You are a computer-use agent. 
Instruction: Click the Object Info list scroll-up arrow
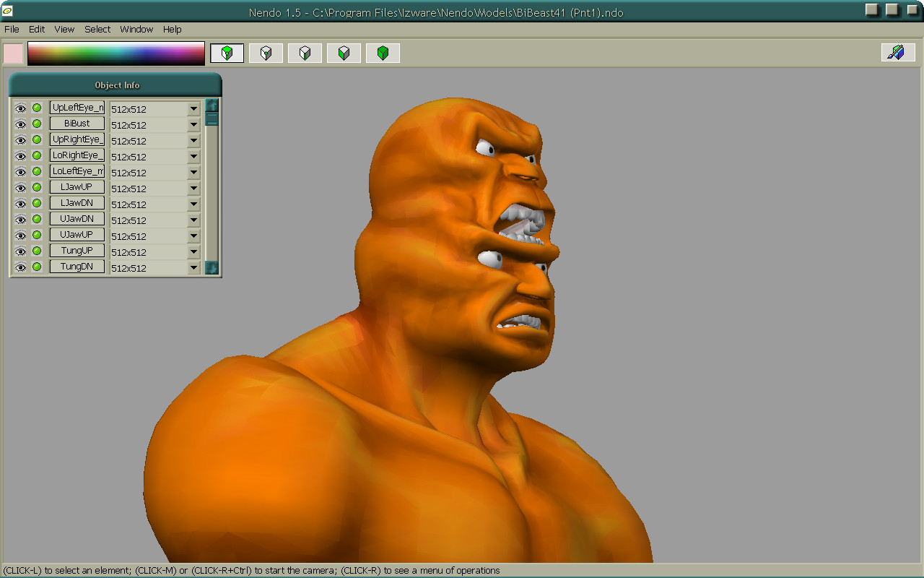[x=212, y=105]
